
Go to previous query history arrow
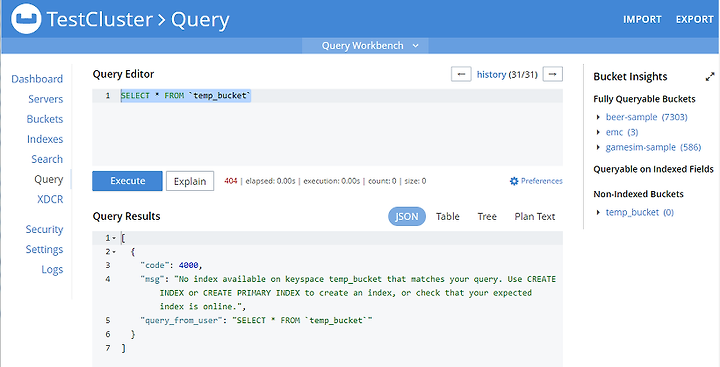[x=461, y=74]
